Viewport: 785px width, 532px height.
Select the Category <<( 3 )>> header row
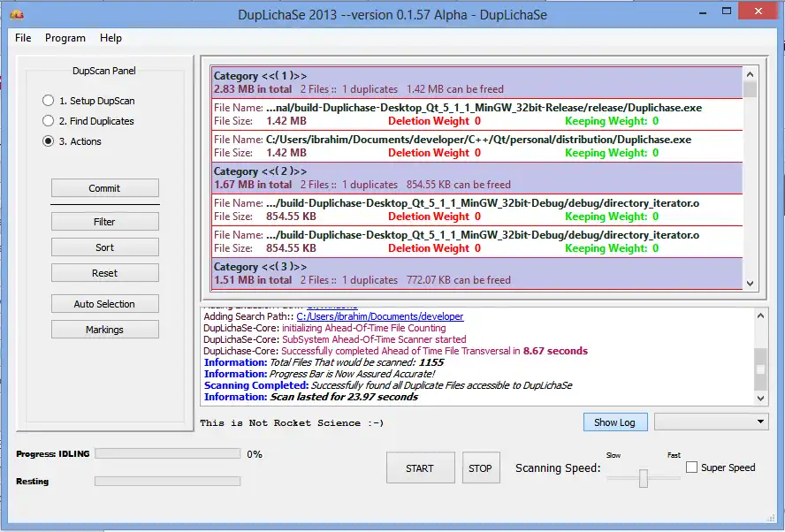tap(476, 273)
